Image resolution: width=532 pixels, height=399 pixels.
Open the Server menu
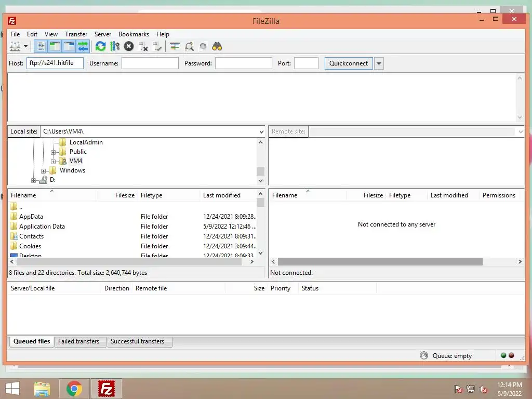pos(103,34)
